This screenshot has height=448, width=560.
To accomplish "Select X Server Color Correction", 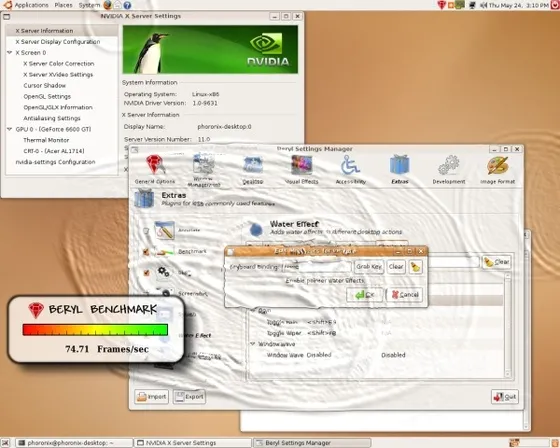I will (x=59, y=64).
